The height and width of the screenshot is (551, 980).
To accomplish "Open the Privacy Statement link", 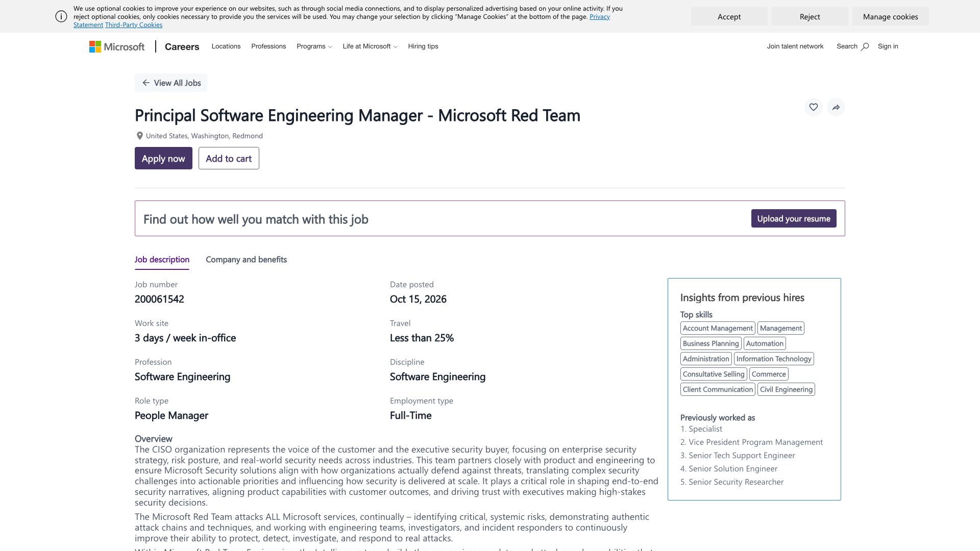I will point(600,17).
